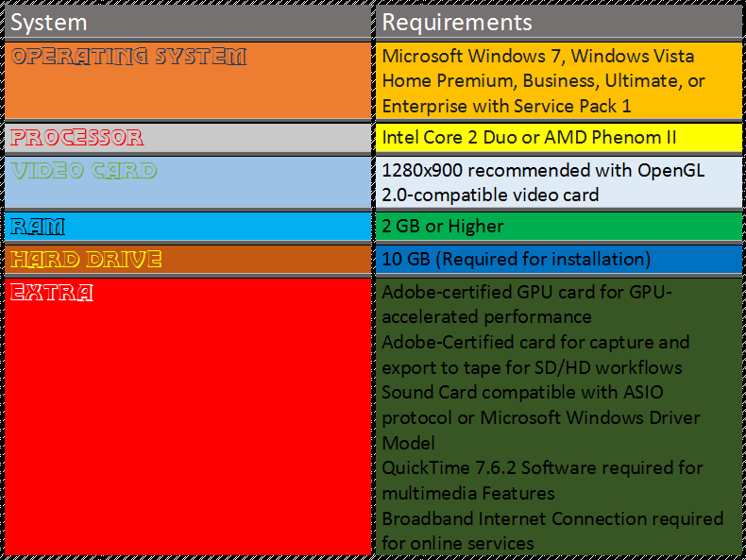
Task: Click the "2 GB or Higher" cell
Action: pos(558,227)
